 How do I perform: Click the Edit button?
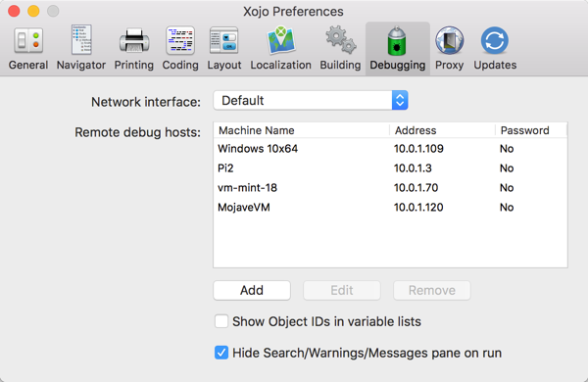[342, 290]
